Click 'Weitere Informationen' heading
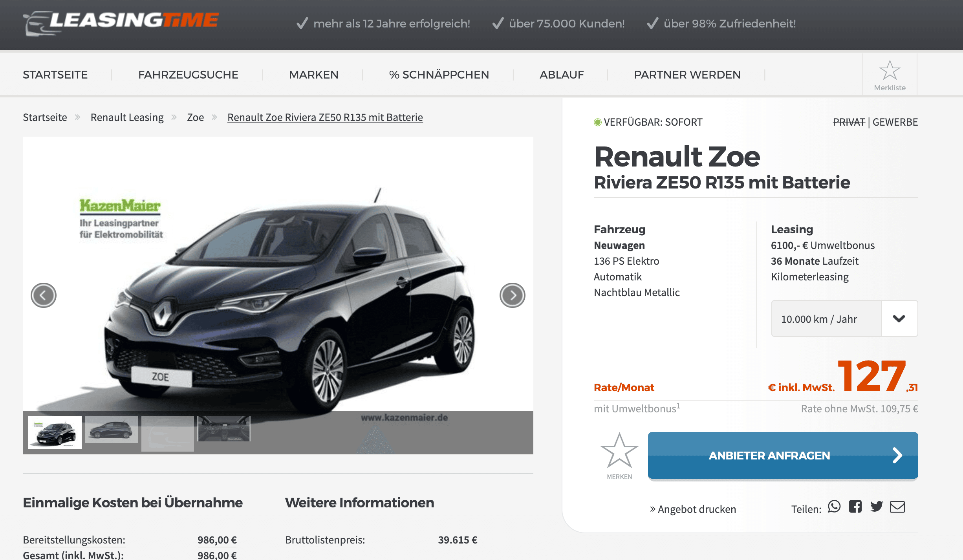The width and height of the screenshot is (963, 560). coord(359,503)
